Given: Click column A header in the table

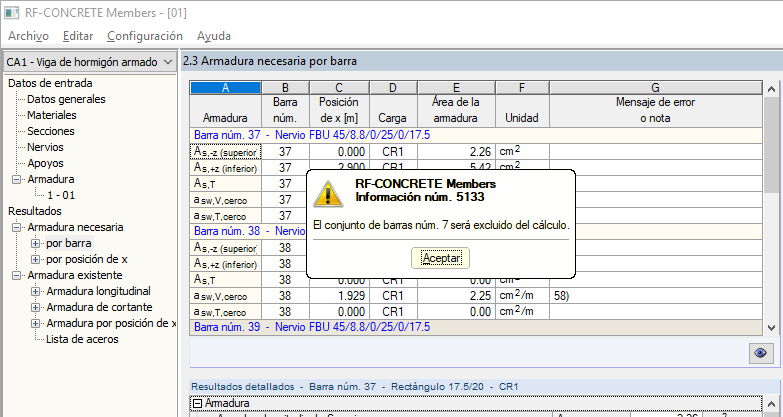Looking at the screenshot, I should coord(225,88).
